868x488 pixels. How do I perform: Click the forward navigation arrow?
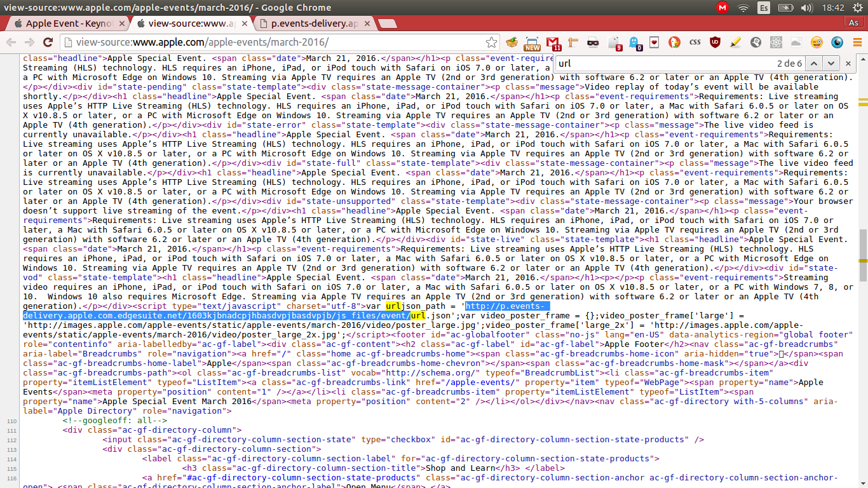(x=29, y=43)
